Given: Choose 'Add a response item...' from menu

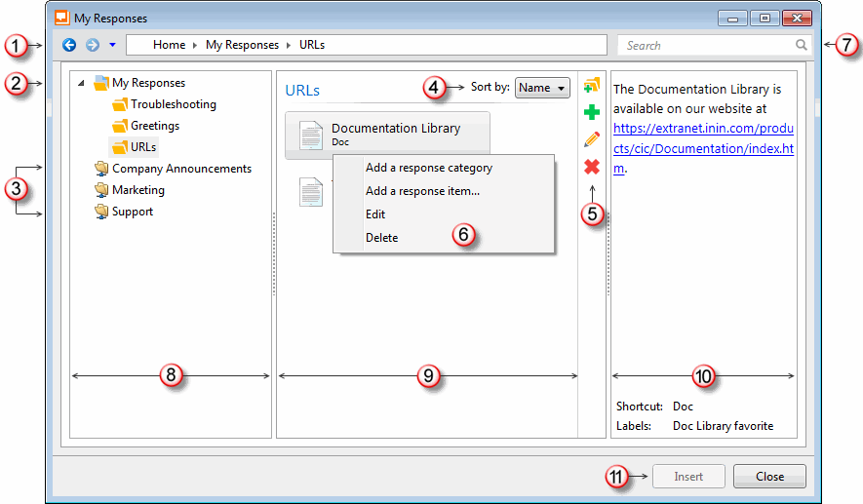Looking at the screenshot, I should click(x=422, y=191).
